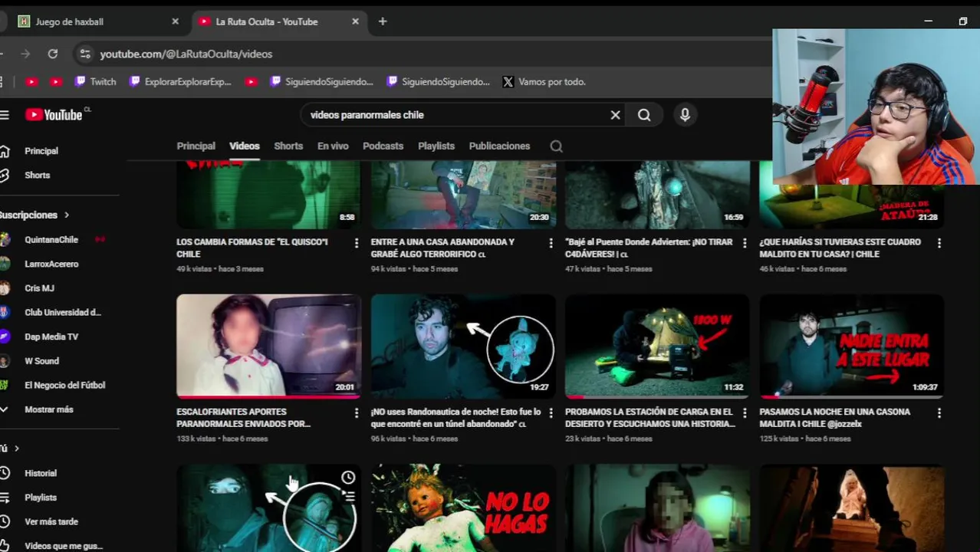Open QuintanaChile subscription
The image size is (980, 552).
tap(51, 239)
